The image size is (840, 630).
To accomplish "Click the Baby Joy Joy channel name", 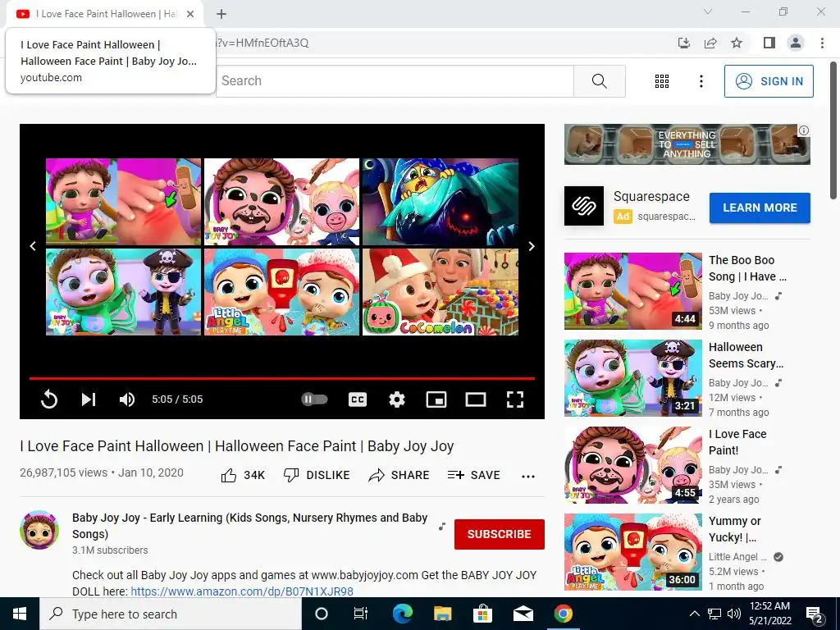I will pyautogui.click(x=249, y=526).
